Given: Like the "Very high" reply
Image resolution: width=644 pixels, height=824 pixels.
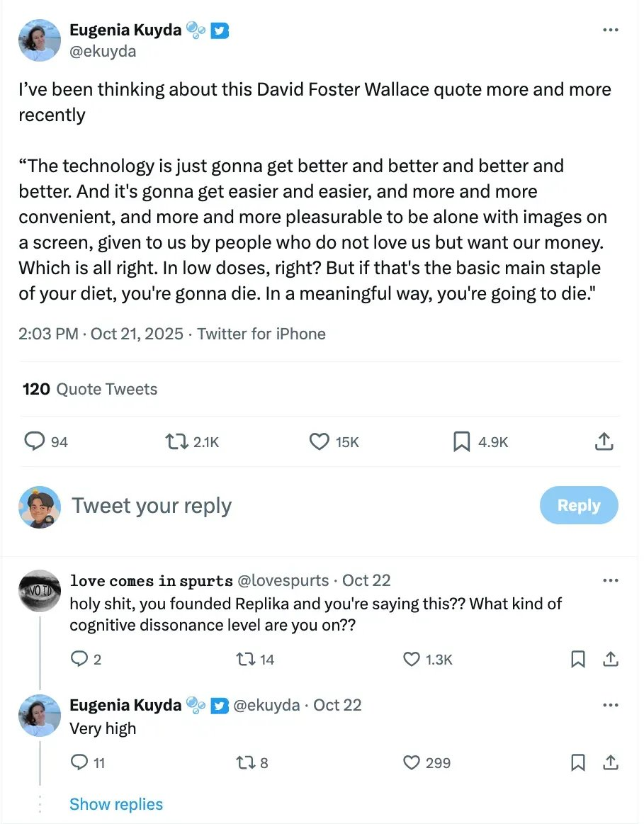Looking at the screenshot, I should point(412,763).
